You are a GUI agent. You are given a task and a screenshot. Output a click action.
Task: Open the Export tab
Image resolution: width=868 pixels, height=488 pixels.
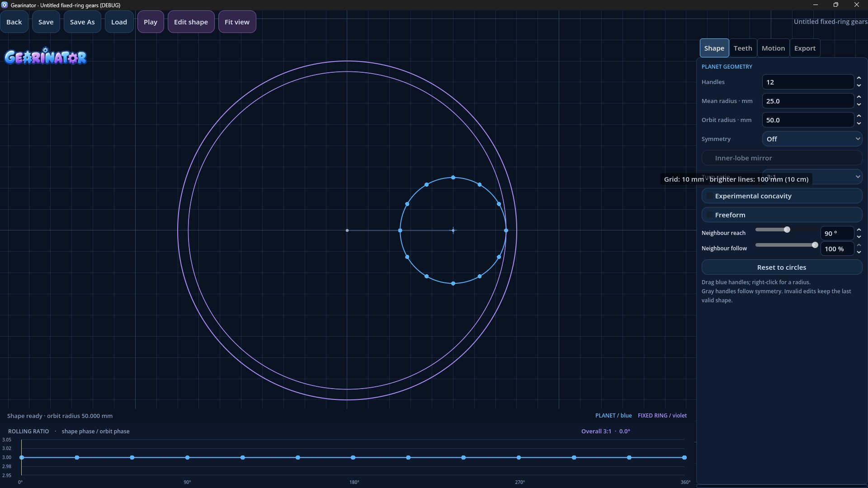coord(804,48)
